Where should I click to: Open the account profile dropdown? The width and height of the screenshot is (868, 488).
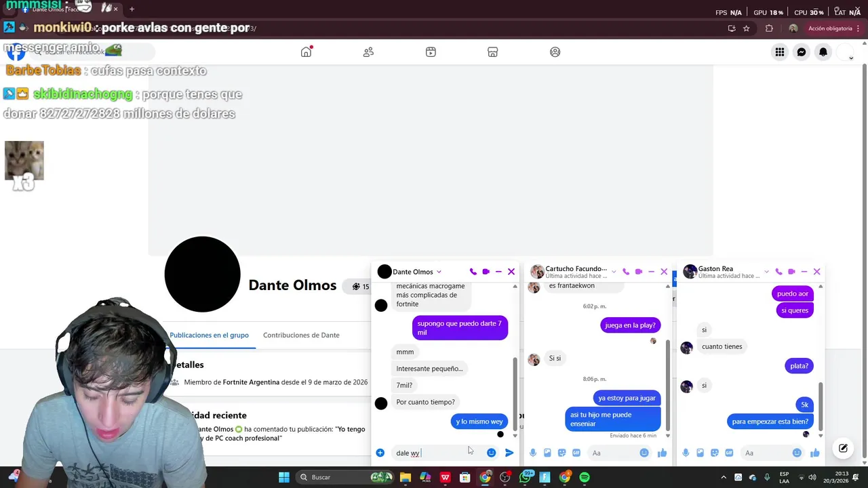click(x=845, y=52)
